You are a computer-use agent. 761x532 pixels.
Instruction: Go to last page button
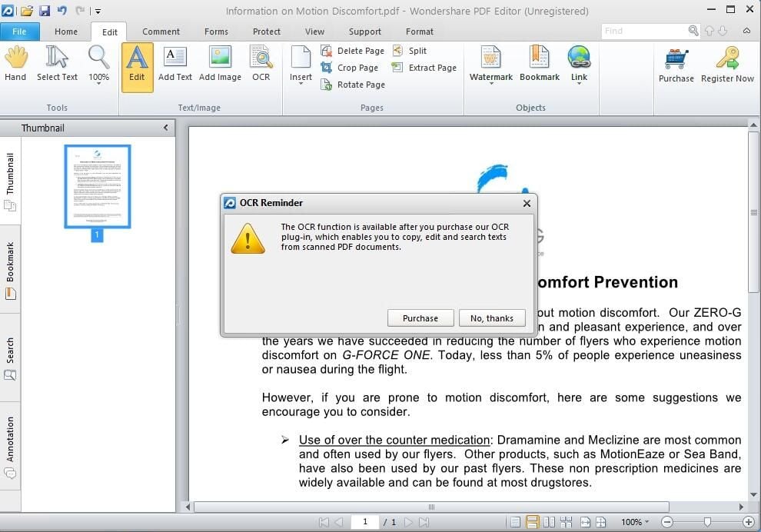point(424,522)
